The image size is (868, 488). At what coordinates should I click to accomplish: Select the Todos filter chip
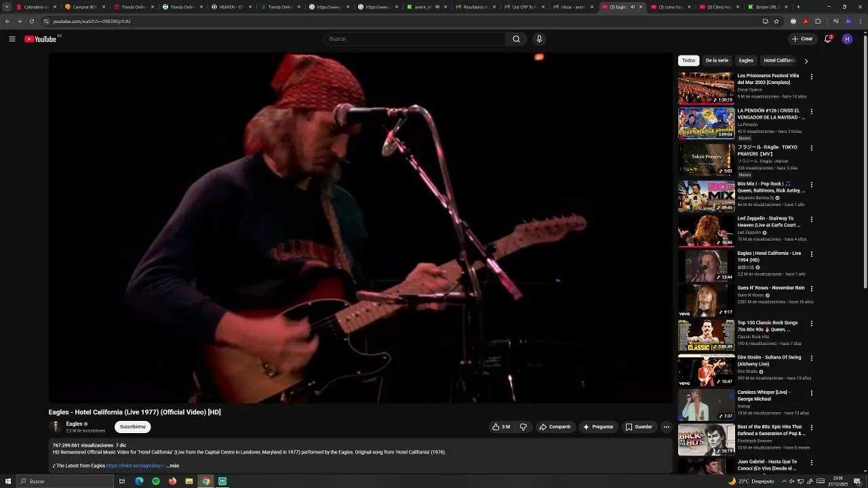(x=688, y=60)
